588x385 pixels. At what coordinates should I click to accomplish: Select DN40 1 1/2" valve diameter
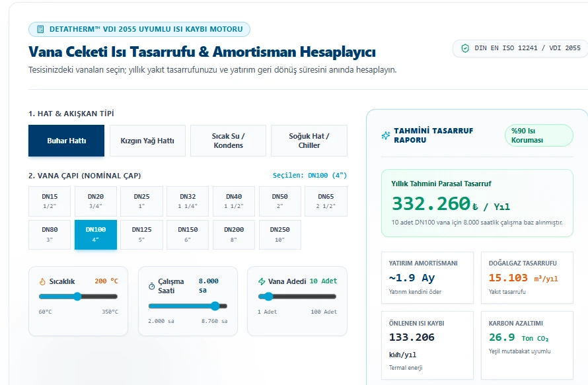click(x=234, y=201)
